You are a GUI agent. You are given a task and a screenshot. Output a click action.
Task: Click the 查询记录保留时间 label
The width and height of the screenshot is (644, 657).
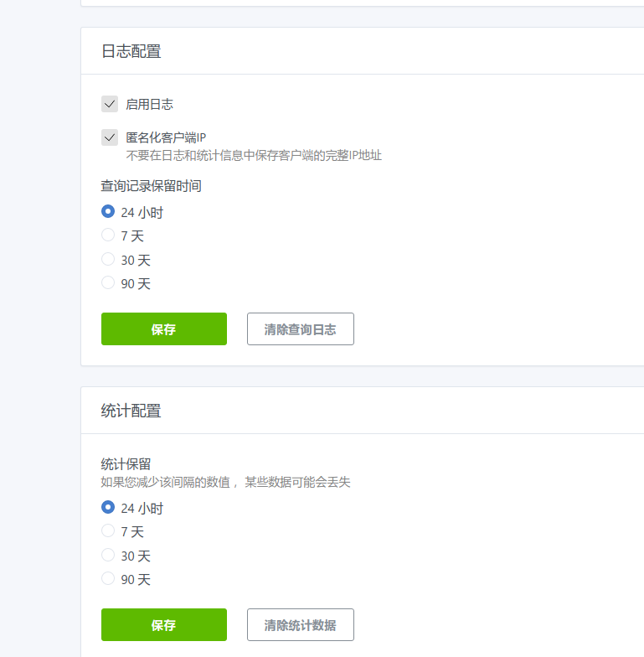click(x=151, y=186)
